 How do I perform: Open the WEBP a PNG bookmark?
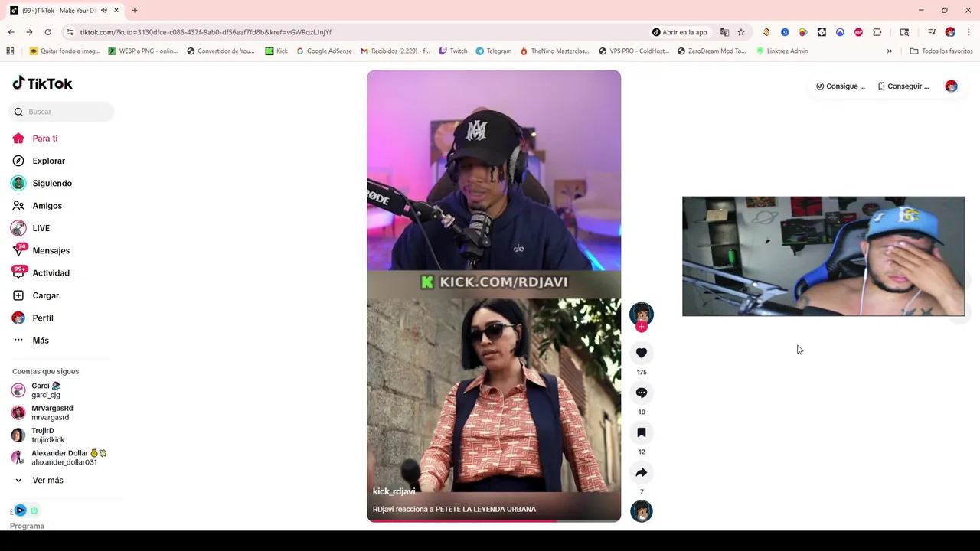tap(143, 51)
